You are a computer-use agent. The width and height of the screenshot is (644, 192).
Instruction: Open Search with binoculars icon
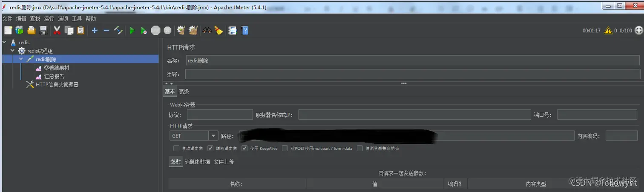[207, 30]
